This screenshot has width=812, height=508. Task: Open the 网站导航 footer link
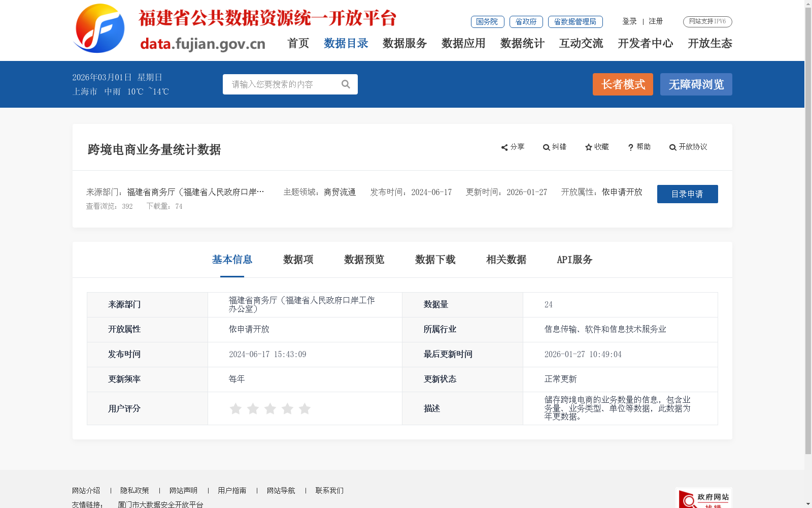281,491
